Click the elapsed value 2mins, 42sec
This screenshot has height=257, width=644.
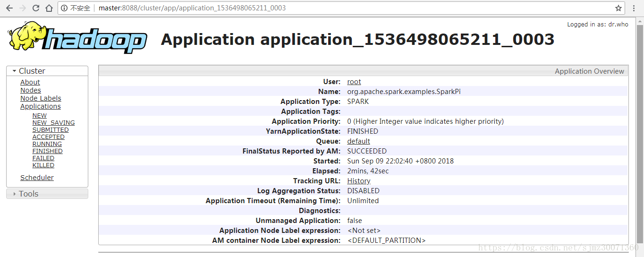[368, 171]
